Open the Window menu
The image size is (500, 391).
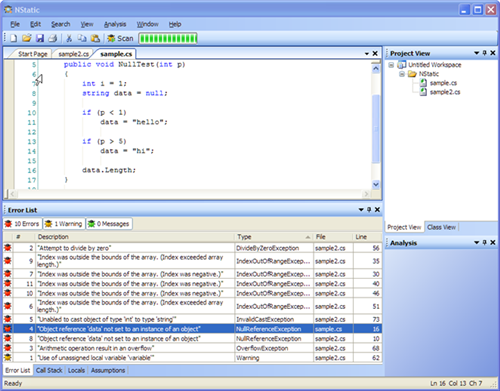(147, 24)
